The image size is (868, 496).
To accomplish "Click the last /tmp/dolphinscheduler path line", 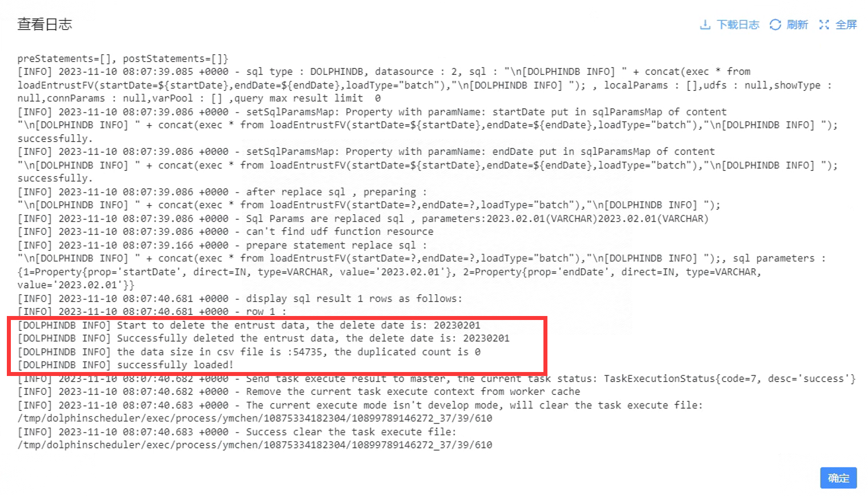I will [255, 445].
